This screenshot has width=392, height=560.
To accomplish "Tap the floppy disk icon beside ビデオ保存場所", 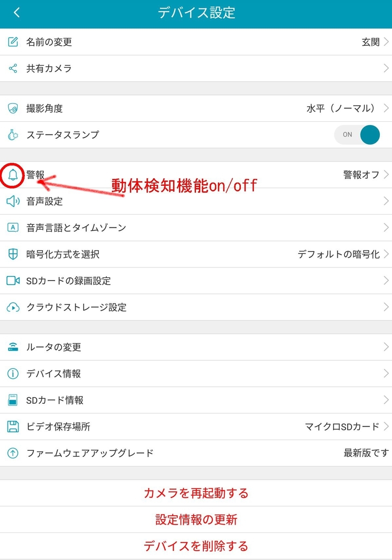I will (x=13, y=427).
